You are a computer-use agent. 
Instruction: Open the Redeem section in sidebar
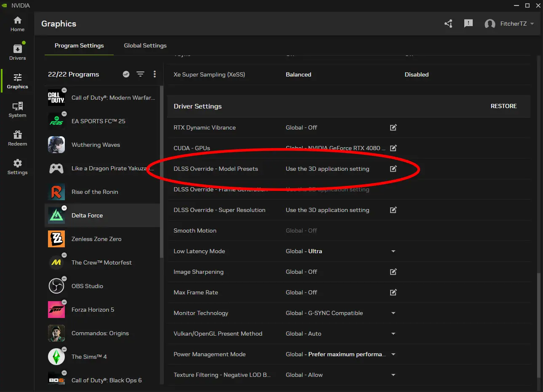pyautogui.click(x=17, y=138)
